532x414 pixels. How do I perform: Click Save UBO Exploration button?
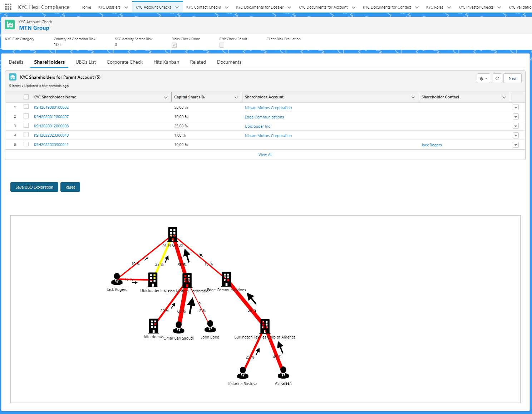click(x=34, y=187)
